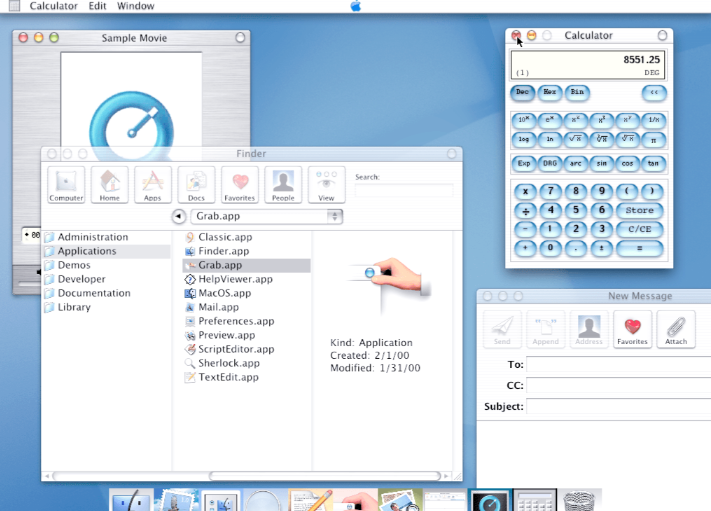Click the Apple logo in the menu bar
This screenshot has width=711, height=511.
[x=356, y=6]
